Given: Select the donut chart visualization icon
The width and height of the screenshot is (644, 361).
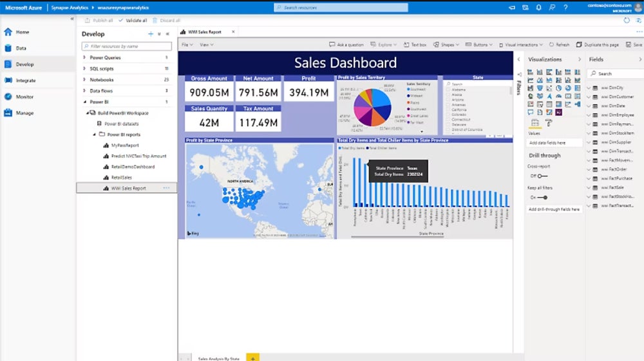Looking at the screenshot, I should click(568, 88).
